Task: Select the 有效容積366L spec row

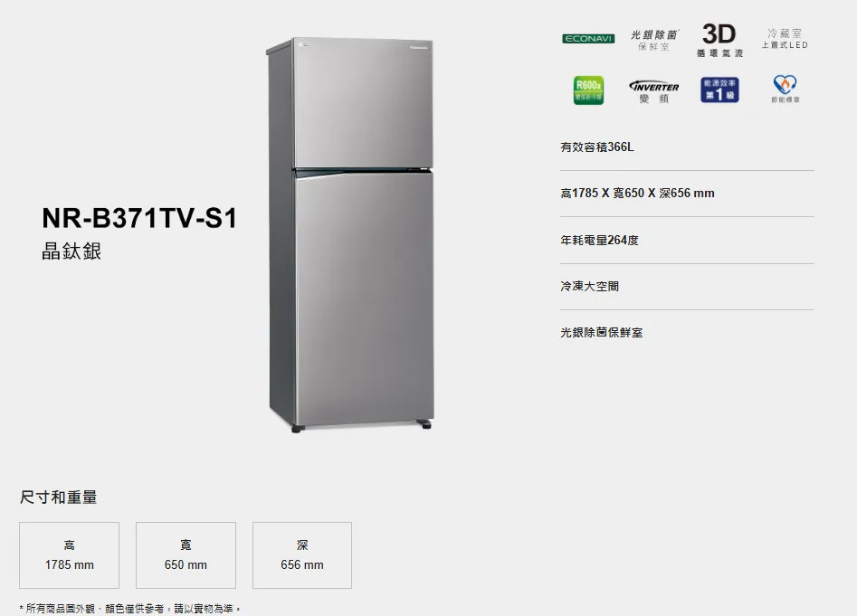Action: click(x=687, y=147)
